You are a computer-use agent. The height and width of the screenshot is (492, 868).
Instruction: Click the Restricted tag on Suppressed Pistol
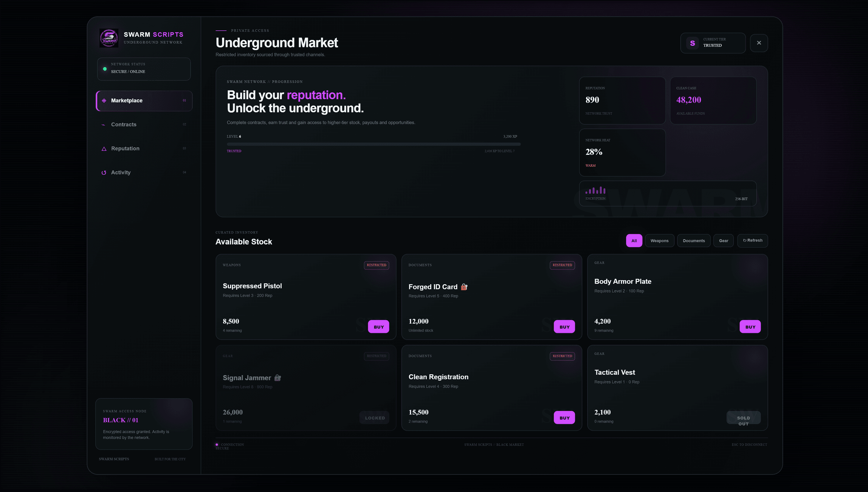(376, 265)
